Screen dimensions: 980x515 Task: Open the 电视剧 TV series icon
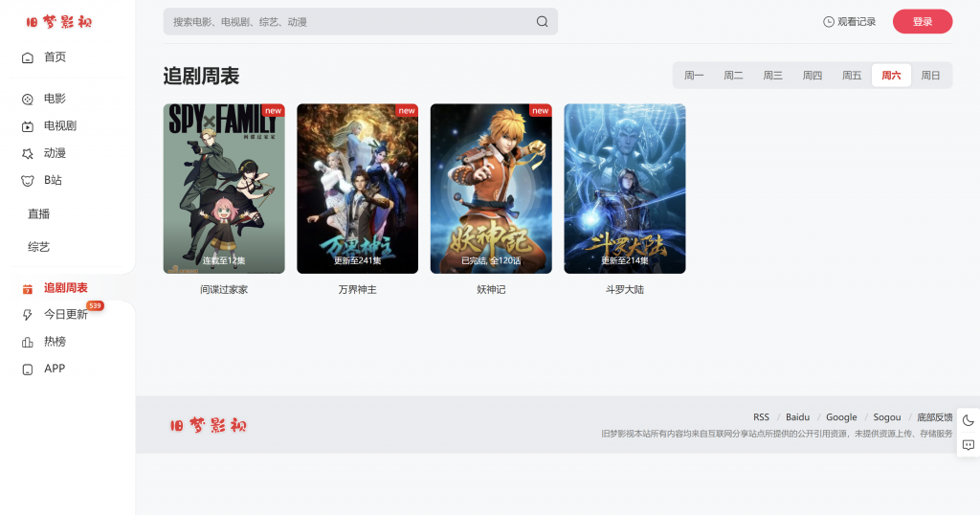28,126
